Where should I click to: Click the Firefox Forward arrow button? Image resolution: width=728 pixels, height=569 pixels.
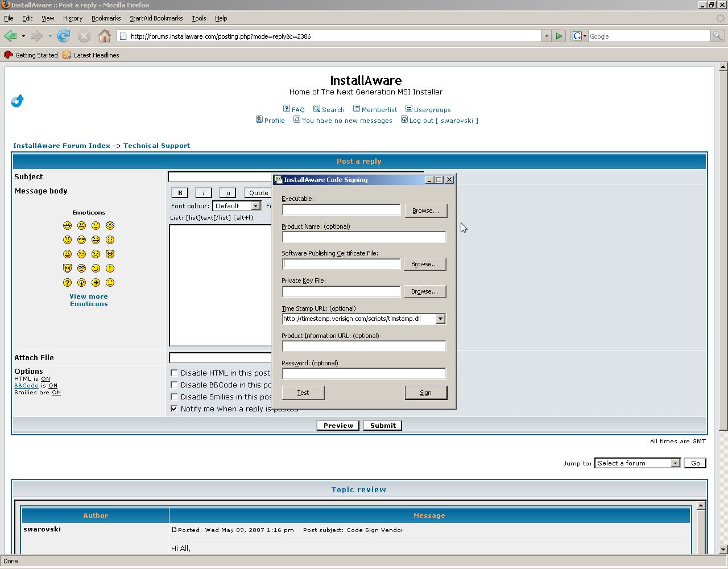[x=37, y=36]
